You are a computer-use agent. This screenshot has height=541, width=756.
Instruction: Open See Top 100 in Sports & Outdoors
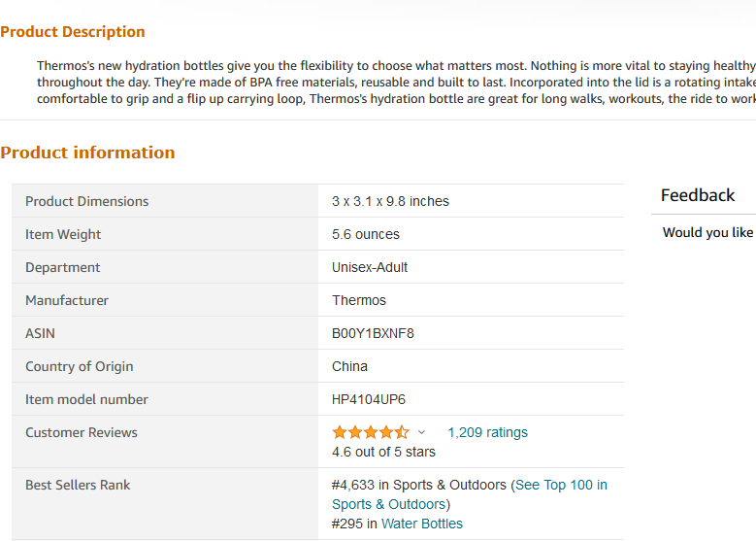click(469, 494)
